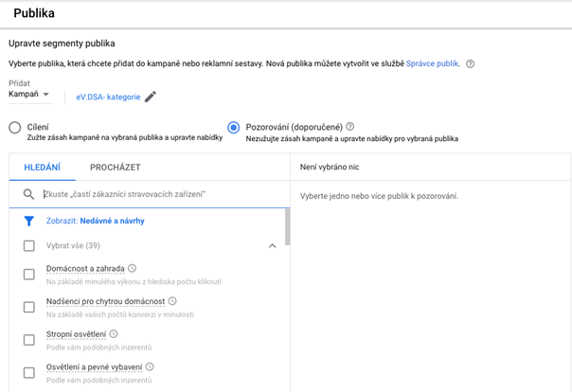Click the clock icon beside Domácnost a zahrada

[x=132, y=268]
